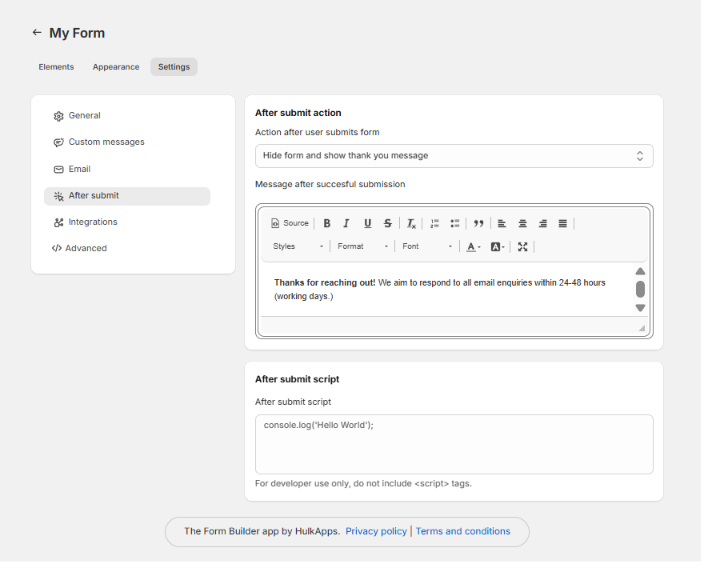The height and width of the screenshot is (562, 701).
Task: Toggle strikethrough formatting
Action: click(388, 223)
